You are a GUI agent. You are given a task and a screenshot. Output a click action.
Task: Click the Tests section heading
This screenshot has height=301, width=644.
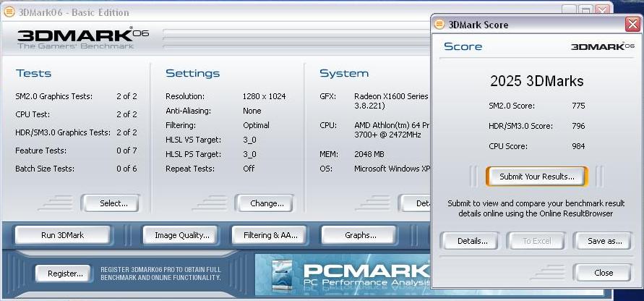(x=34, y=74)
